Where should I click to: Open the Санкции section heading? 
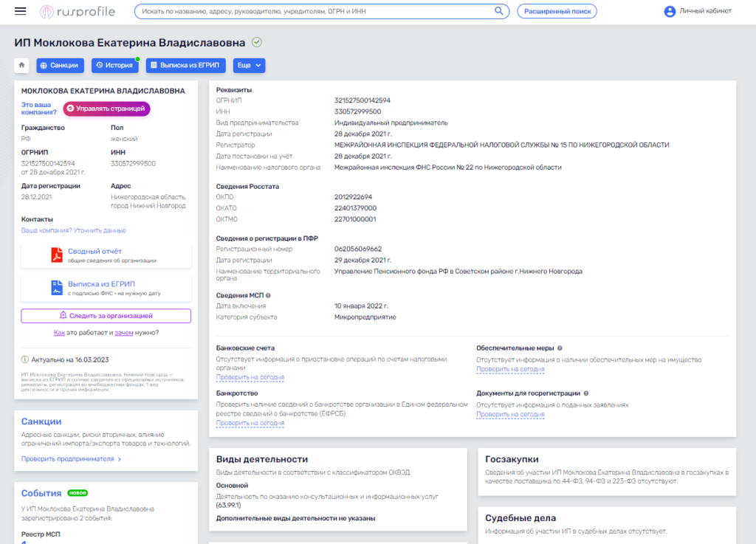pyautogui.click(x=41, y=421)
